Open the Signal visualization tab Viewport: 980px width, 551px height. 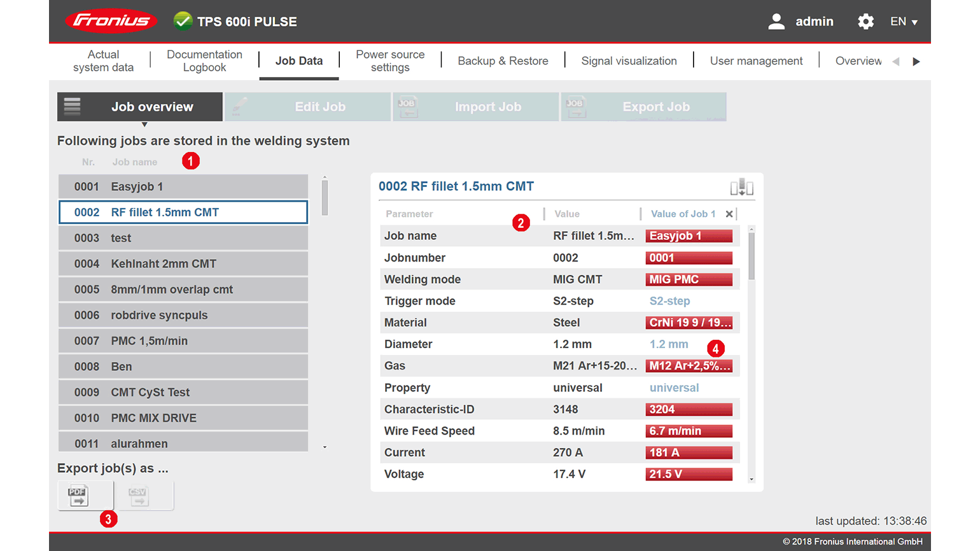(629, 61)
